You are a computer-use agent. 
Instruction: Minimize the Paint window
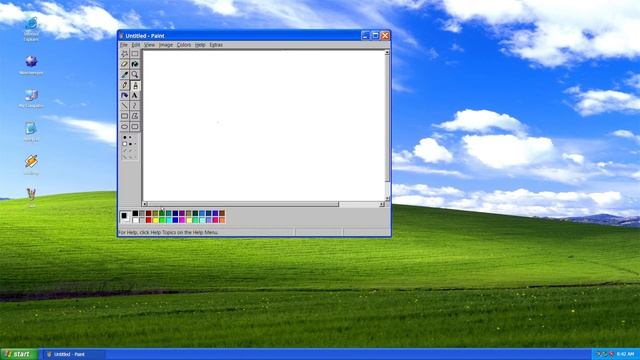pos(366,36)
